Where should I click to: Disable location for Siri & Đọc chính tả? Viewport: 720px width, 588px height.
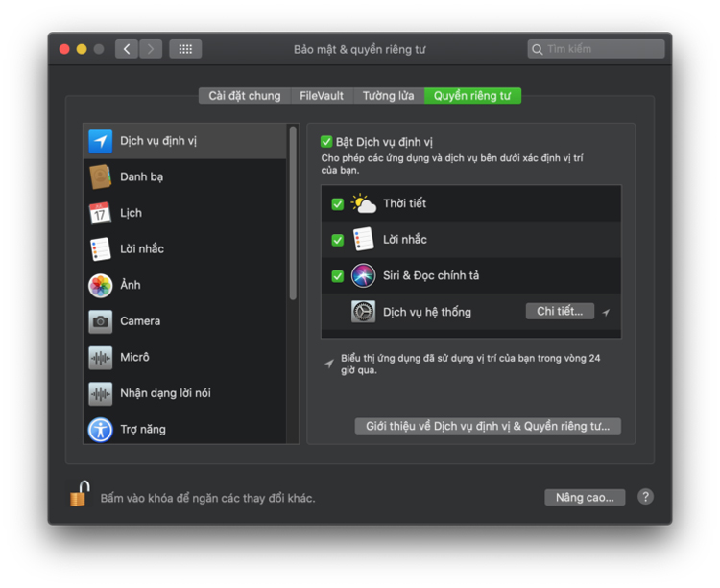[338, 276]
